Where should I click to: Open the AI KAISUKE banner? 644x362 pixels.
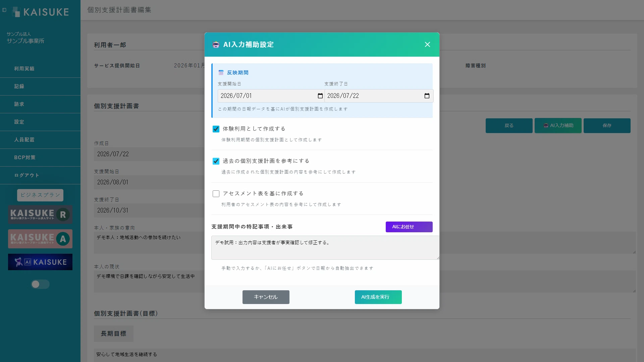[x=40, y=262]
